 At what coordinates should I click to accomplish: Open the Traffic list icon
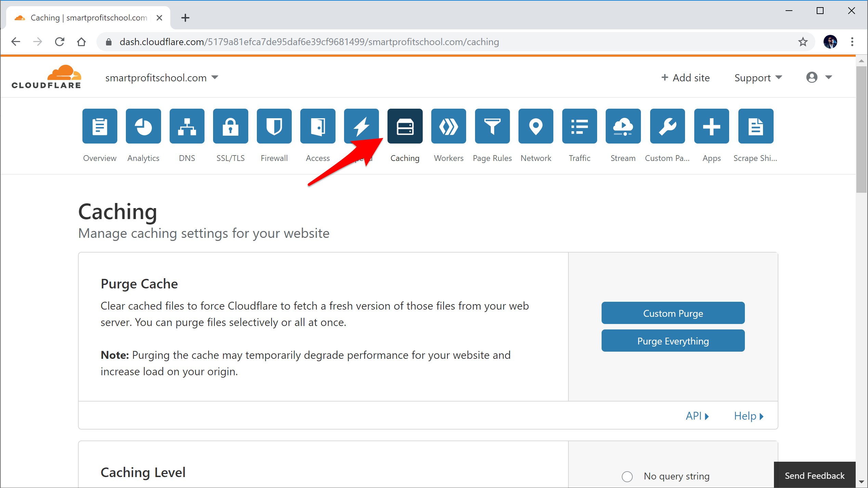[580, 126]
